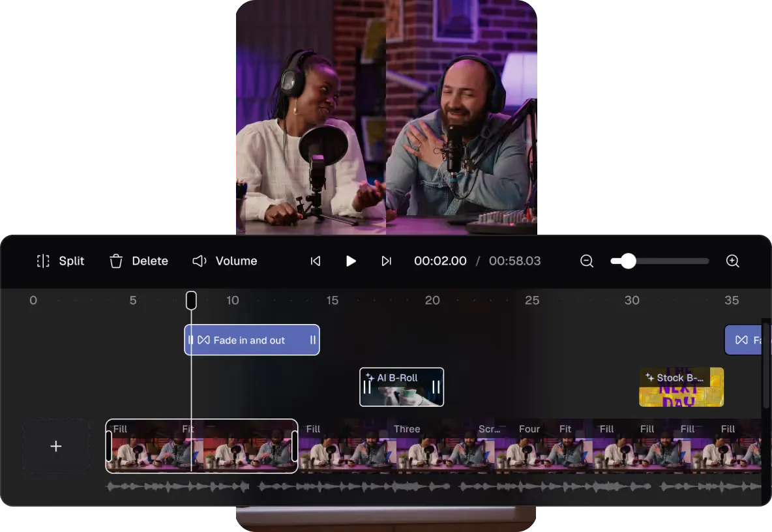Click the Delete trash icon
The height and width of the screenshot is (532, 772).
116,261
